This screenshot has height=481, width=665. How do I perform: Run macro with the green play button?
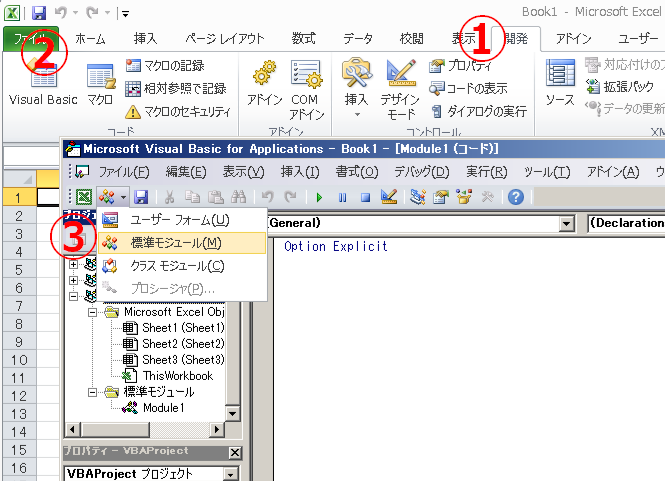pyautogui.click(x=319, y=197)
